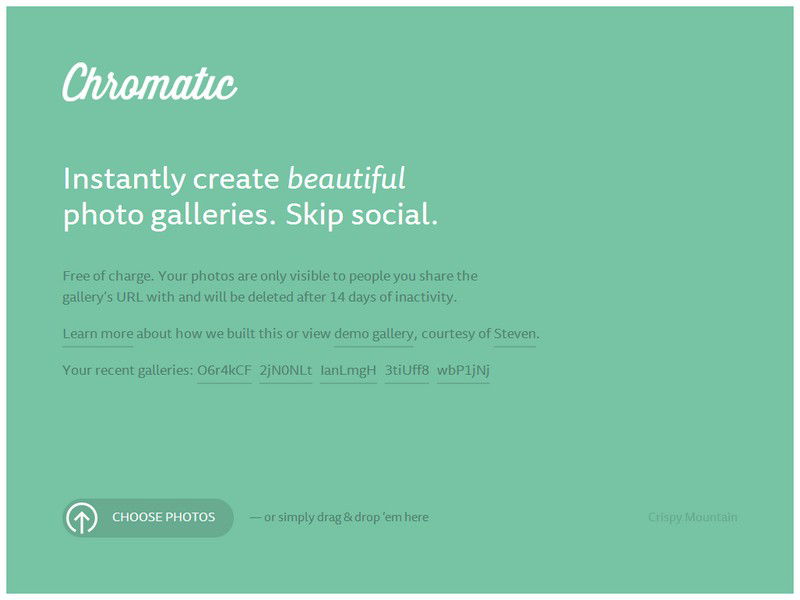Click the Chromatic script logo

click(149, 83)
